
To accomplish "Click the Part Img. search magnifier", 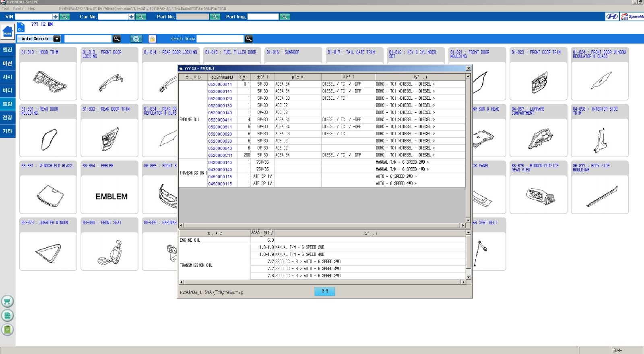I will pyautogui.click(x=285, y=16).
